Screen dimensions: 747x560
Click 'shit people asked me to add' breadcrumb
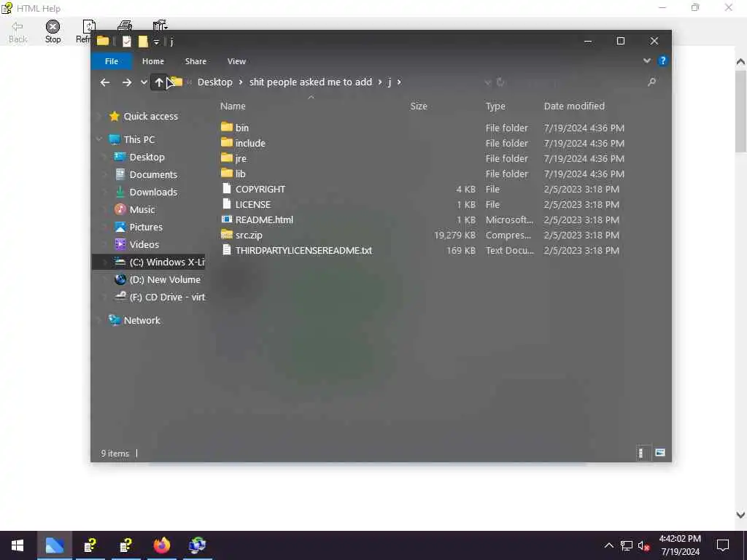click(311, 82)
